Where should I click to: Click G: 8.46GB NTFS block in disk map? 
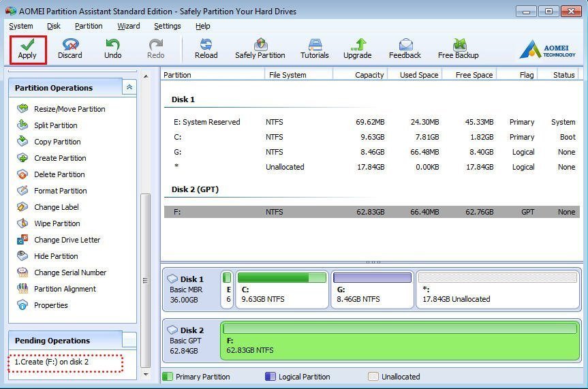pyautogui.click(x=373, y=290)
